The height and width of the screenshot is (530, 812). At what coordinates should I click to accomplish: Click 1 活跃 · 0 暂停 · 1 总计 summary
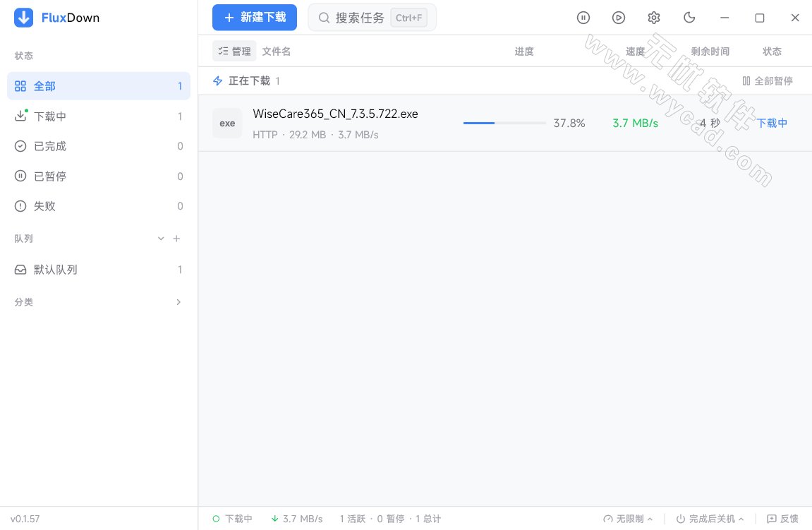point(390,519)
